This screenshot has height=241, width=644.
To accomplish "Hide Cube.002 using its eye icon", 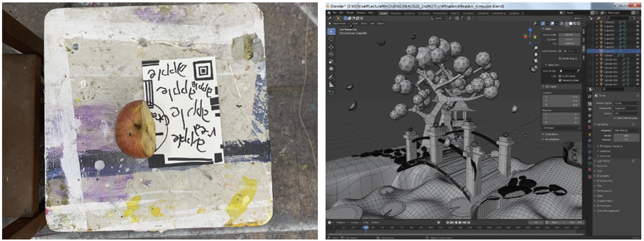I will pyautogui.click(x=637, y=22).
